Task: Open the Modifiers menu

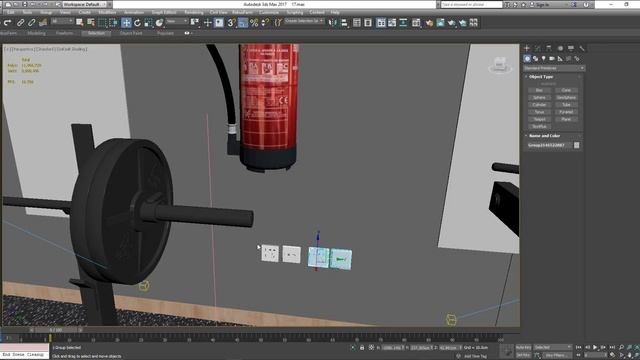Action: click(107, 13)
